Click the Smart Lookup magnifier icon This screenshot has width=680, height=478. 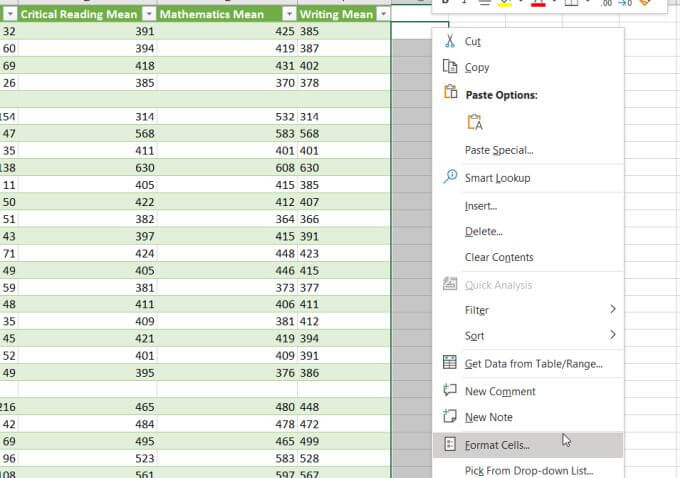point(449,178)
